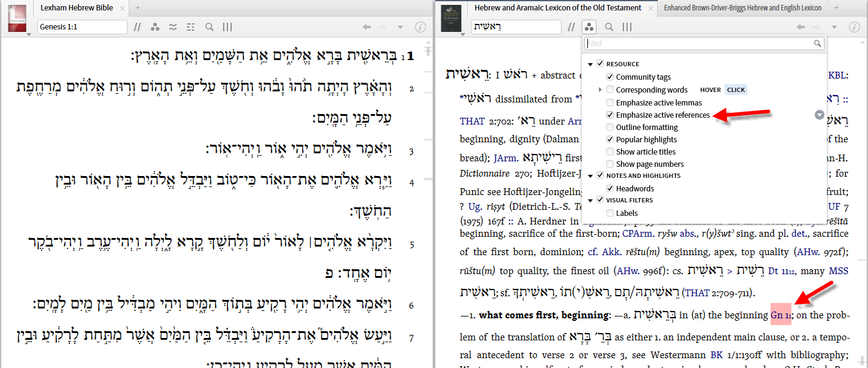Click the JArm. abbreviation link
Viewport: 868px width, 368px height.
click(506, 158)
